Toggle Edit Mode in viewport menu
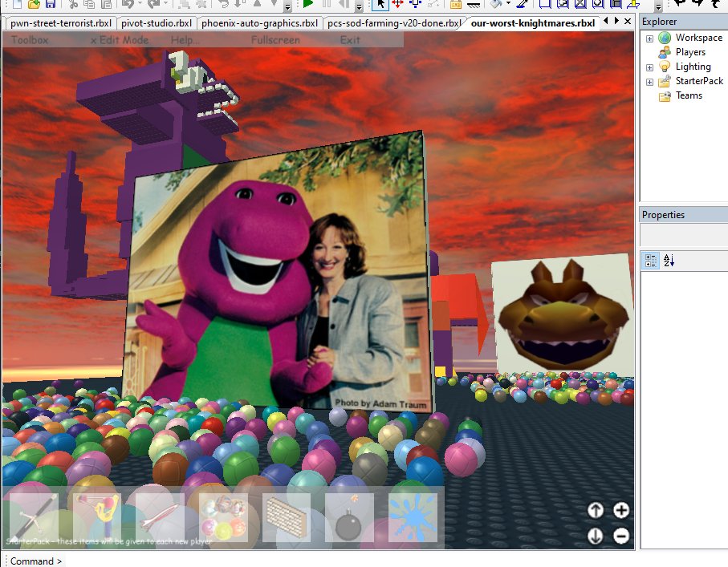The image size is (728, 567). pyautogui.click(x=120, y=40)
